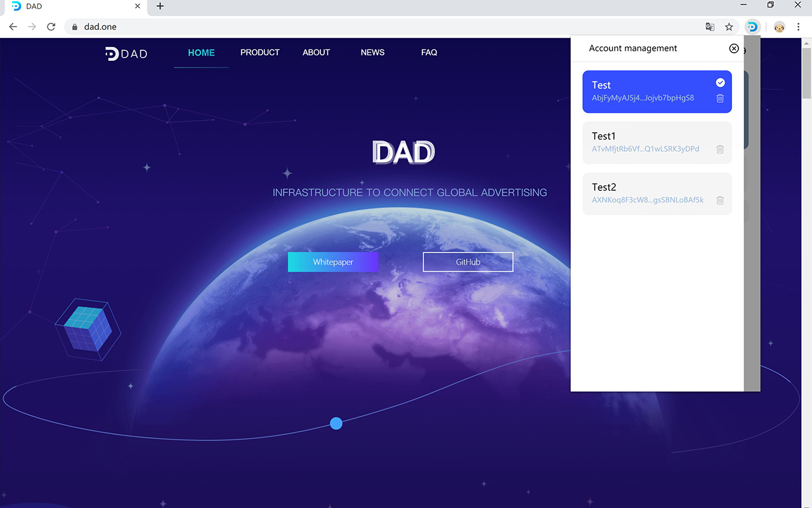View site security lock information
The width and height of the screenshot is (812, 508).
pos(75,27)
